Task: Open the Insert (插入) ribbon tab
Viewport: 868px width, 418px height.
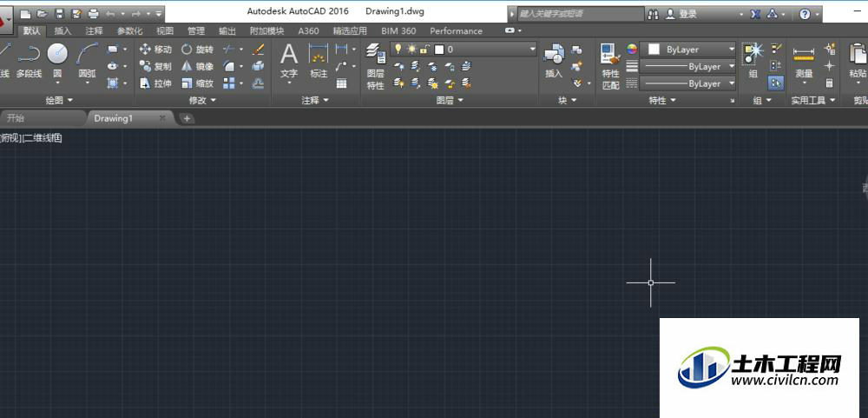Action: tap(63, 31)
